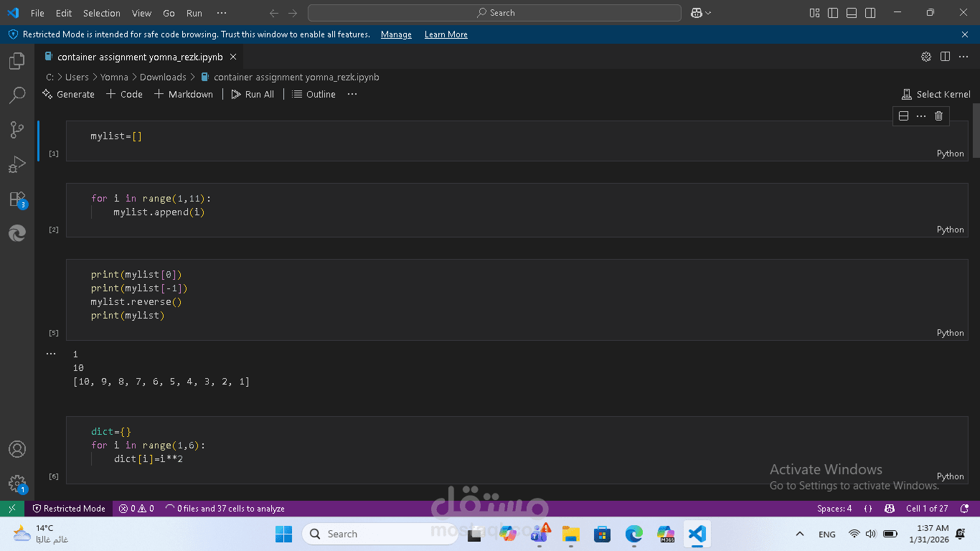The height and width of the screenshot is (551, 980).
Task: Open the Accounts menu icon
Action: [x=17, y=449]
